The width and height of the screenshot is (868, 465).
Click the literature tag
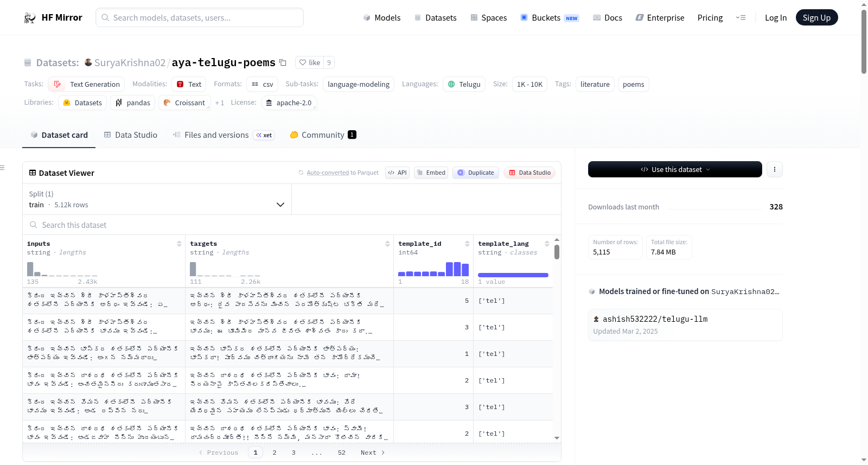(595, 84)
